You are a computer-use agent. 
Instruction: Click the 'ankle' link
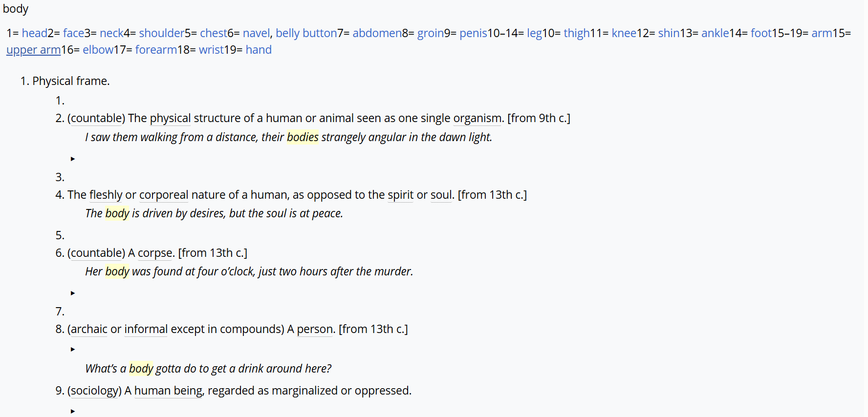(x=715, y=33)
